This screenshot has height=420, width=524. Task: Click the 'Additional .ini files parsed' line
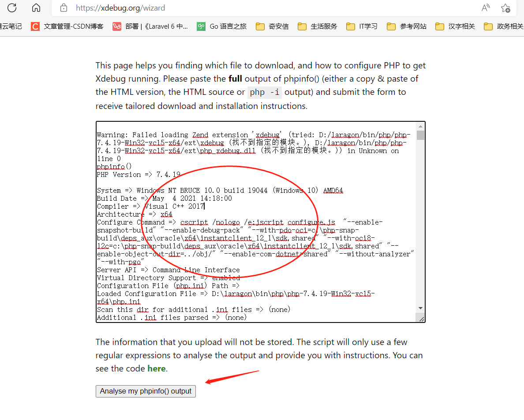[172, 318]
